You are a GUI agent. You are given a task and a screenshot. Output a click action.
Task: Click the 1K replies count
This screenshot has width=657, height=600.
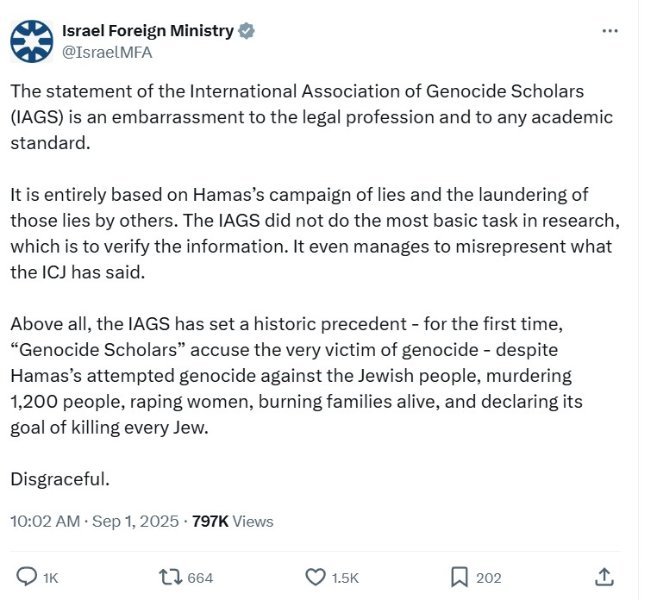[x=51, y=578]
